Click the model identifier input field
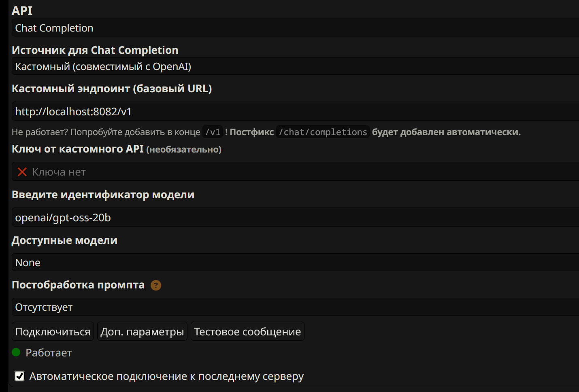 [x=295, y=217]
